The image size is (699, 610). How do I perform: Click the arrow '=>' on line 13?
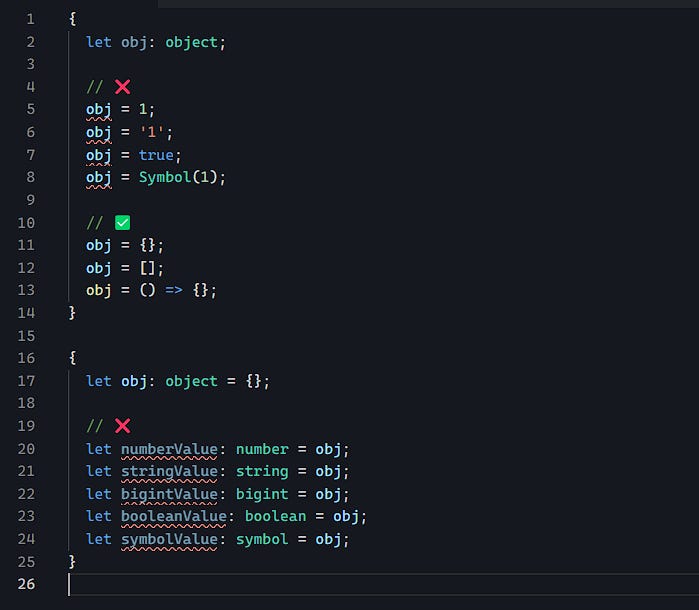click(173, 290)
